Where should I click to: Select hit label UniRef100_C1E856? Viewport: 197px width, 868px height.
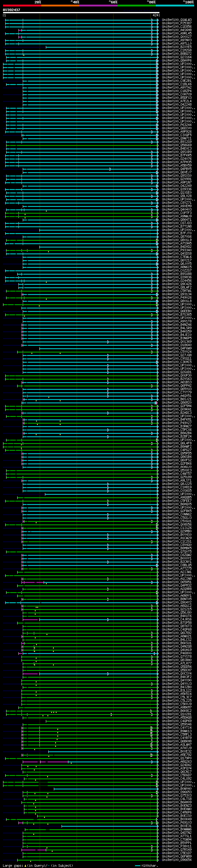pos(176,26)
